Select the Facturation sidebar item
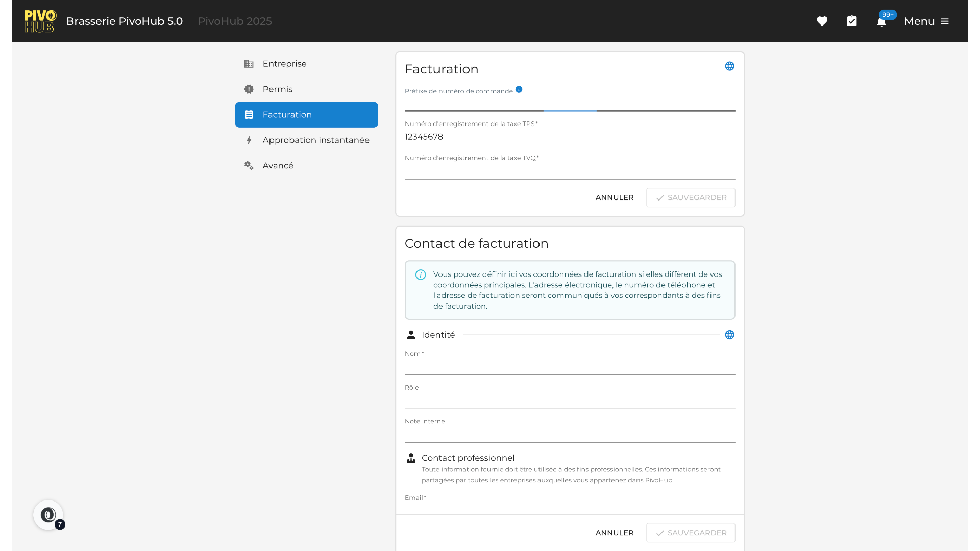Viewport: 980px width, 551px height. (x=306, y=115)
